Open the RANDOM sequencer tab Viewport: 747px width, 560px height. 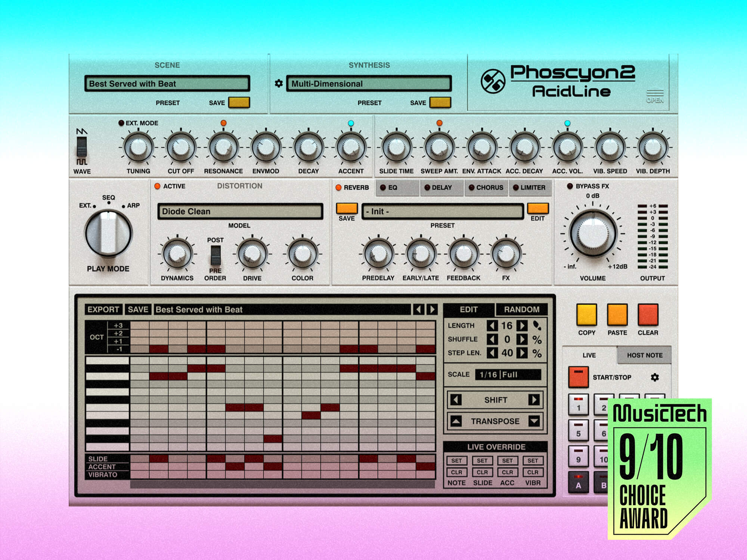click(522, 309)
